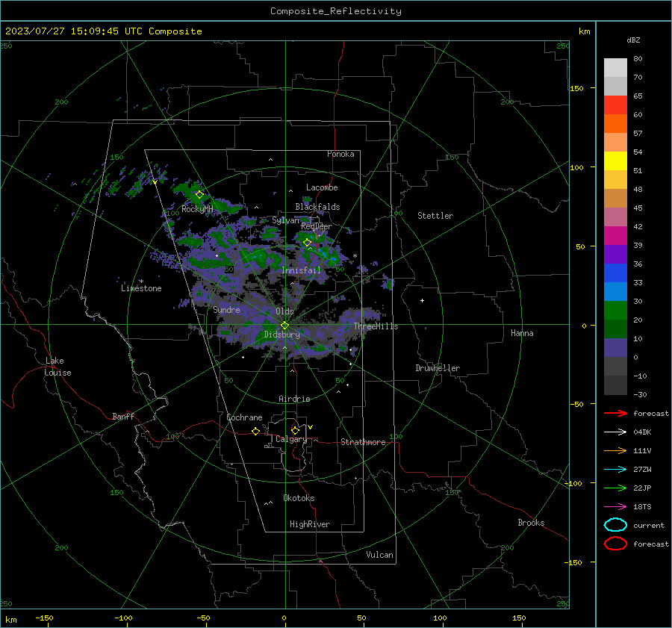This screenshot has width=672, height=628.
Task: Click the HighRiver city label
Action: [x=310, y=524]
